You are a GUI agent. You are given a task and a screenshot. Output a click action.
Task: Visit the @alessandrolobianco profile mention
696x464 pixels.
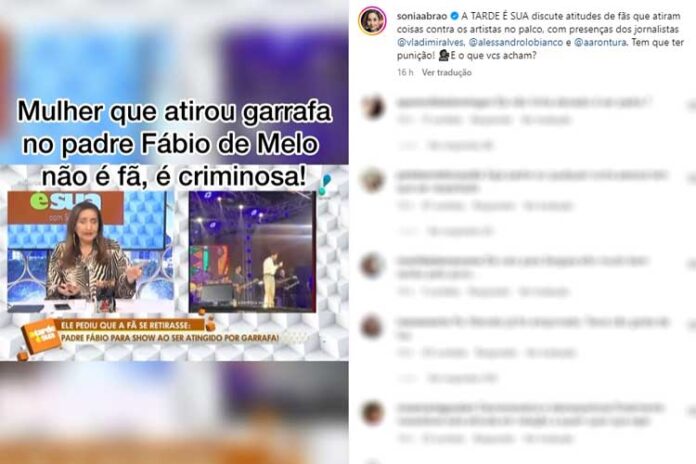click(x=516, y=43)
